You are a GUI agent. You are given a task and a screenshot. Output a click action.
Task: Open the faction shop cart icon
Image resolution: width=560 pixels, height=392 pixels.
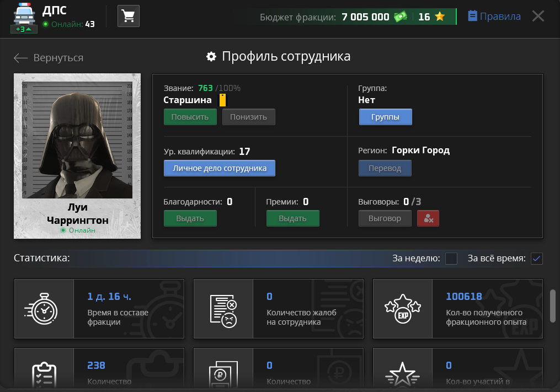tap(129, 16)
